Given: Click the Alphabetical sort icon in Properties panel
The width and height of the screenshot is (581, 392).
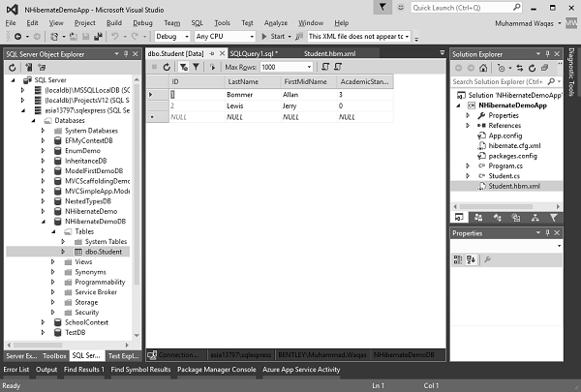Looking at the screenshot, I should click(472, 259).
